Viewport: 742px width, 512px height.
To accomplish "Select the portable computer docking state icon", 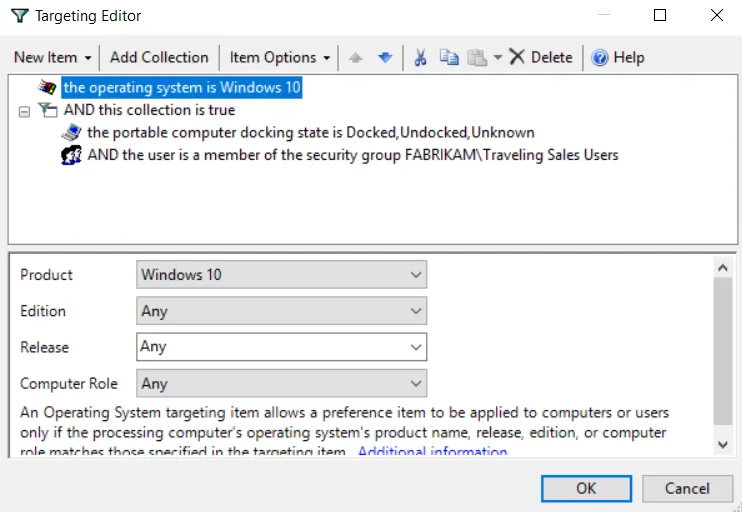I will (x=71, y=132).
